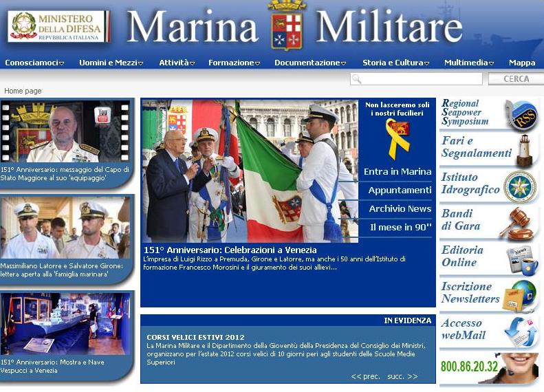Expand the Documentazione menu

310,63
